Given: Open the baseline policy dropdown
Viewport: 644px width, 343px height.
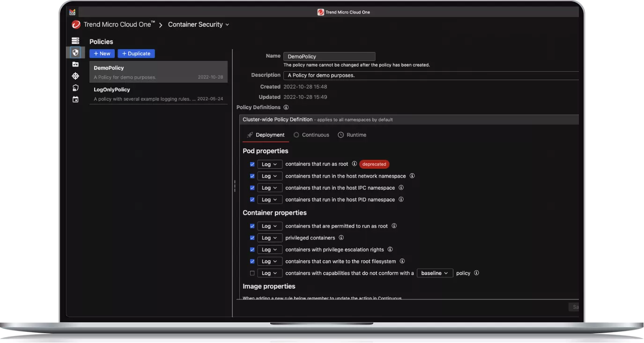Looking at the screenshot, I should coord(435,273).
